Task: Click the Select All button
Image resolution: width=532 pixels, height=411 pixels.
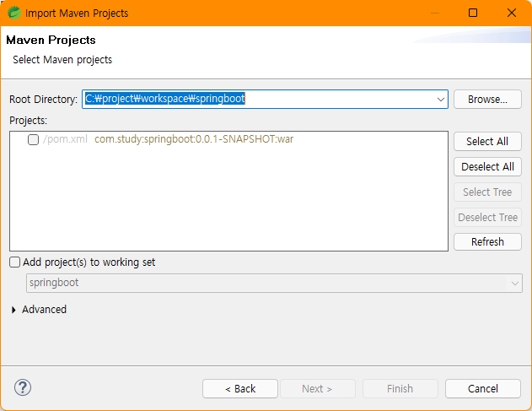Action: (487, 141)
